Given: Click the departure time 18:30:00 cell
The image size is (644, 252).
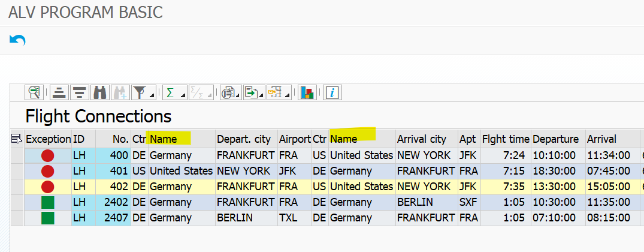Looking at the screenshot, I should pyautogui.click(x=558, y=171).
